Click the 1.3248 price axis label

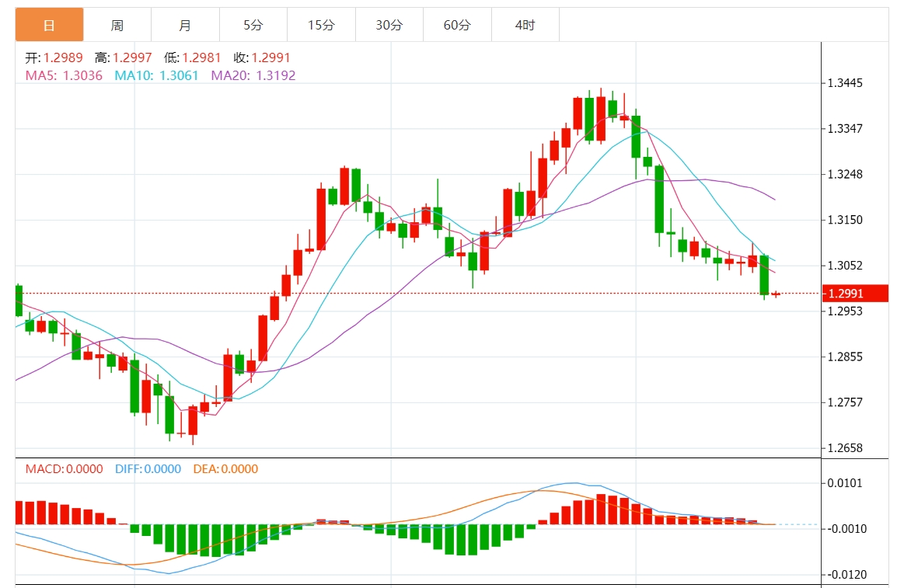[x=846, y=174]
